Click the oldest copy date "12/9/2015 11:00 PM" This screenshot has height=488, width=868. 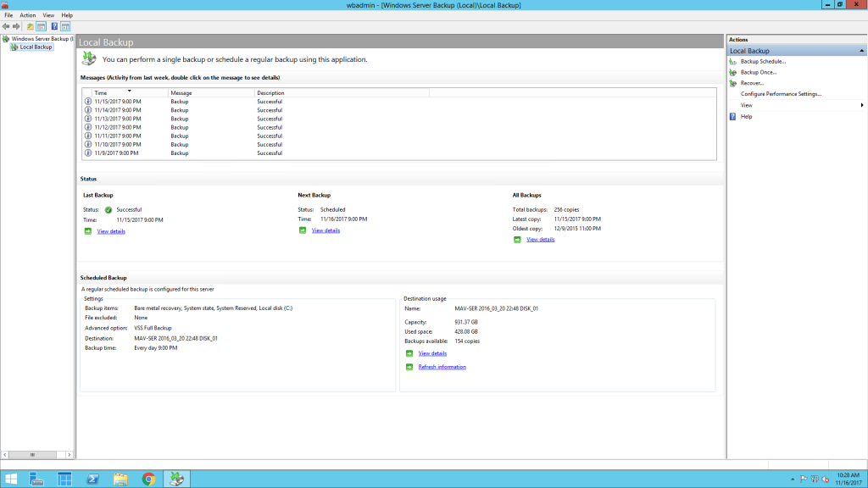(577, 229)
